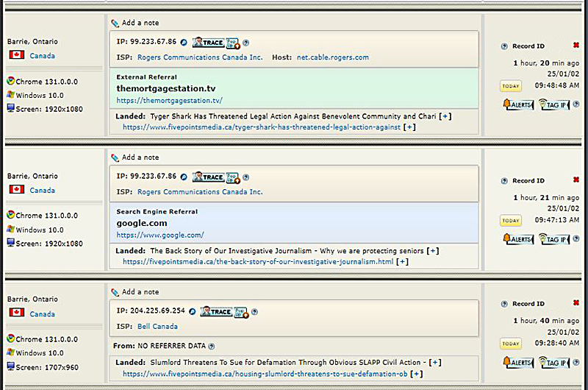
Task: Open help icon beside TAG IP at 09:47:13 AM
Action: 576,238
